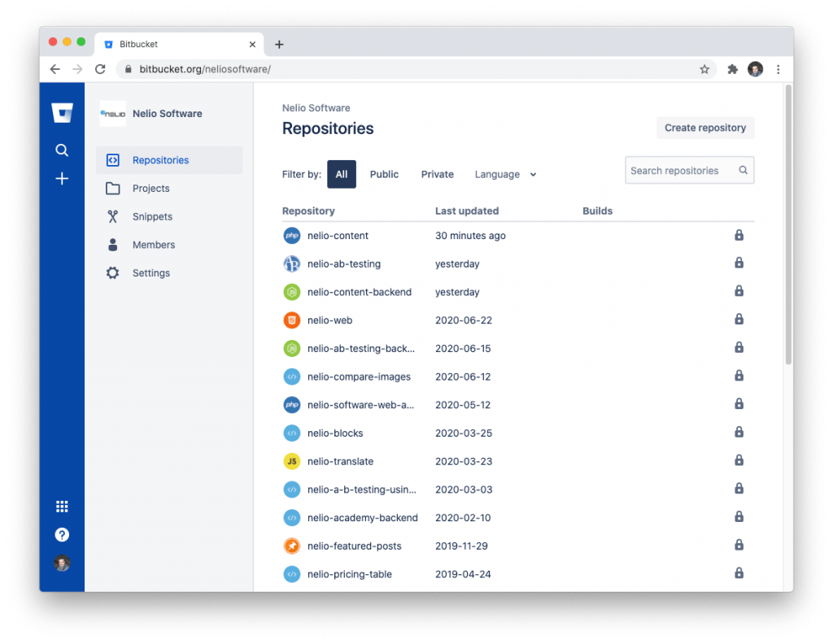Toggle the Public repositories filter
Screen dimensions: 833x644
point(383,174)
